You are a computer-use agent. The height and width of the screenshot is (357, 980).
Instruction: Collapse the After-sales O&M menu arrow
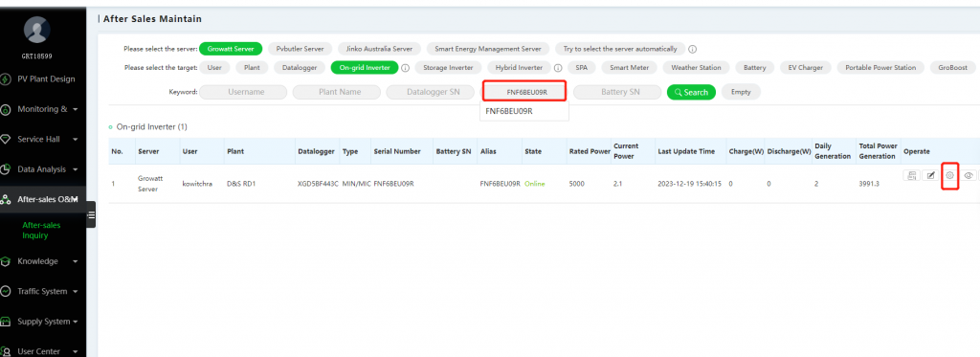(76, 199)
